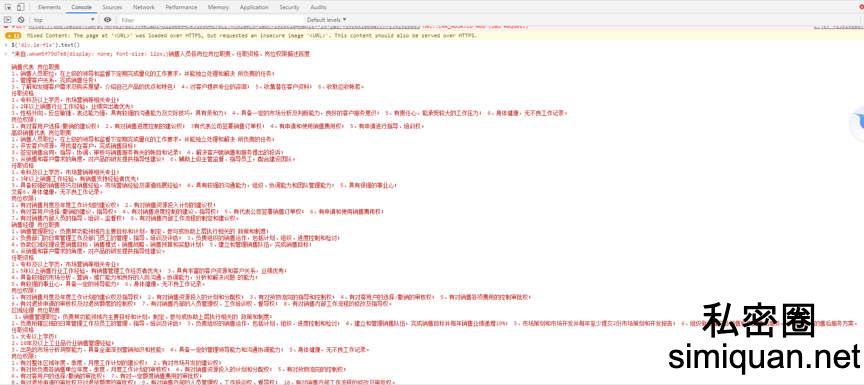Select the Application tab
This screenshot has height=385, width=864.
254,7
